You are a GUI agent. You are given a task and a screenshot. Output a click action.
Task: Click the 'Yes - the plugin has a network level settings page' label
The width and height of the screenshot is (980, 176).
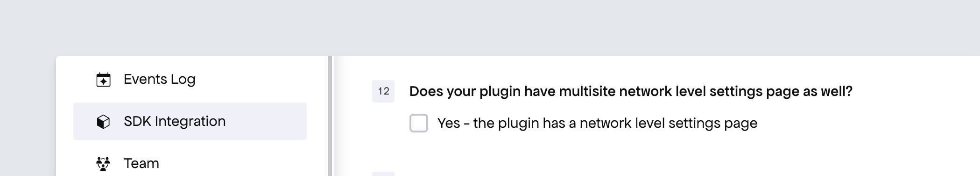click(x=597, y=123)
